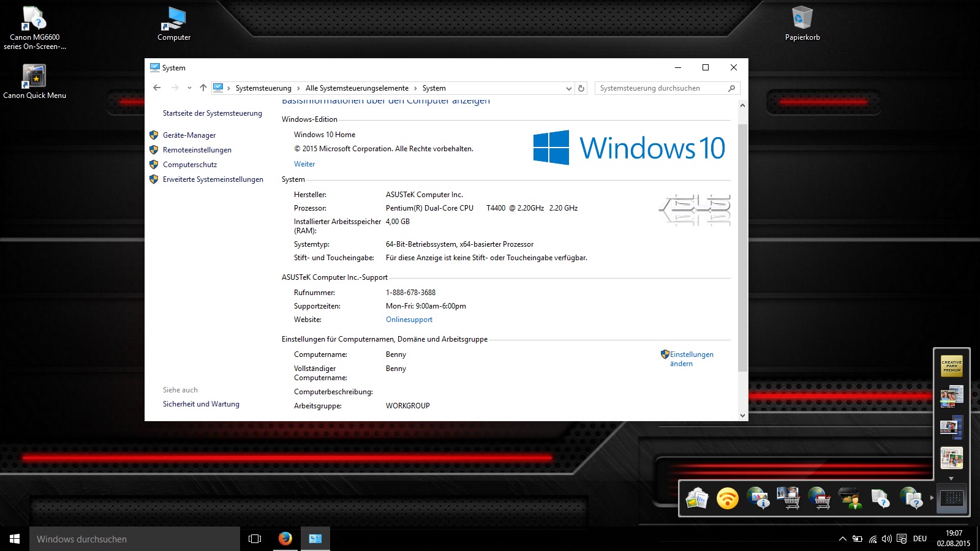The image size is (980, 551).
Task: Click the scrollbar up arrow in System window
Action: click(x=743, y=105)
